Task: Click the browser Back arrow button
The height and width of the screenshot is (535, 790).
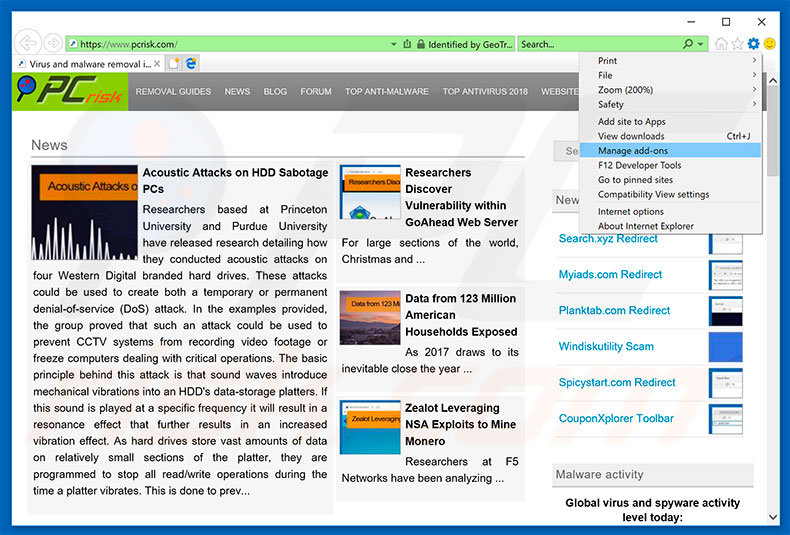Action: pos(28,43)
